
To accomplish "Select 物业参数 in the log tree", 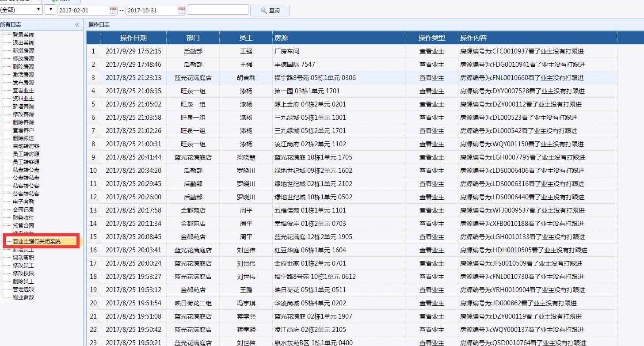I will point(23,297).
